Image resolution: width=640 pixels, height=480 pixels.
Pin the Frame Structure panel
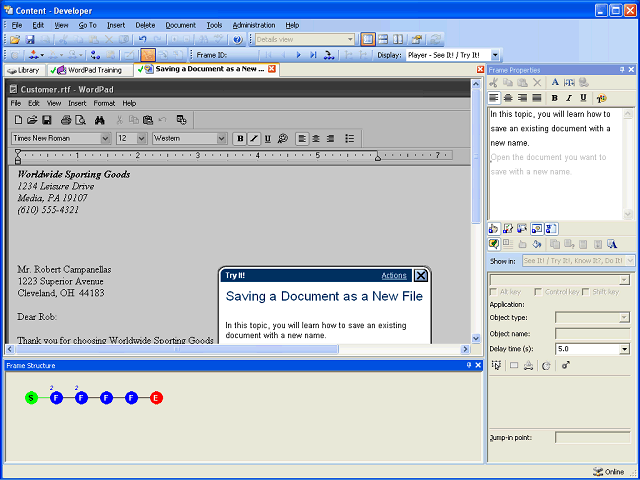tap(469, 365)
